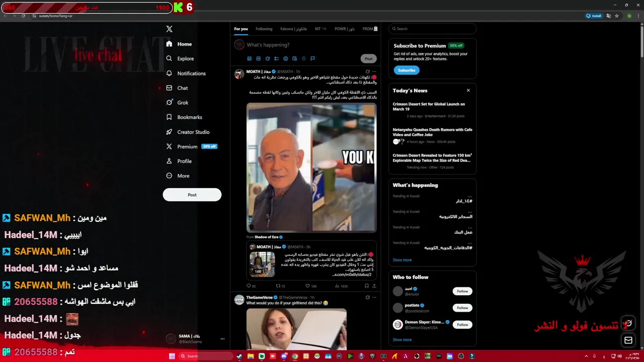Switch to the Following tab
The height and width of the screenshot is (362, 644).
tap(264, 29)
